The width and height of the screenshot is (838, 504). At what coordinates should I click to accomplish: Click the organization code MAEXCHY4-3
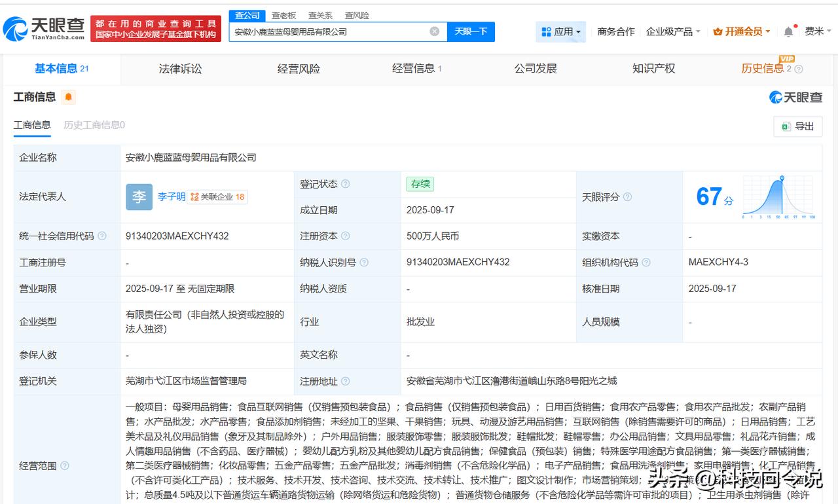pos(718,262)
